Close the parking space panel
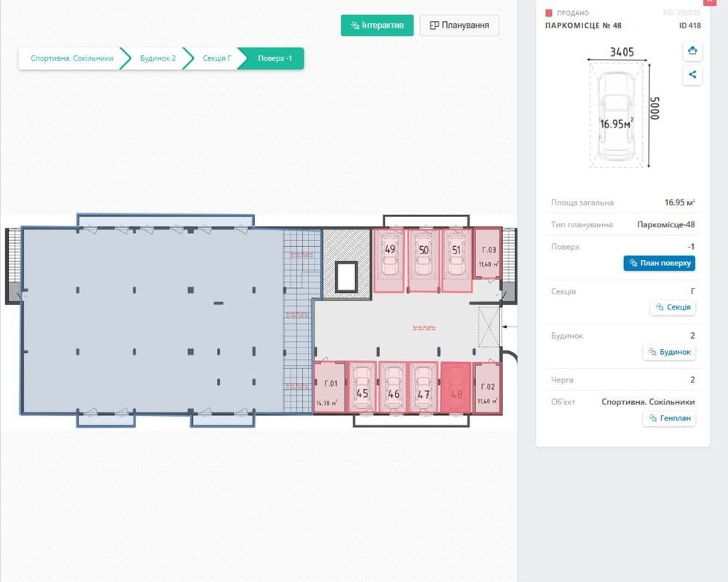 [710, 2]
